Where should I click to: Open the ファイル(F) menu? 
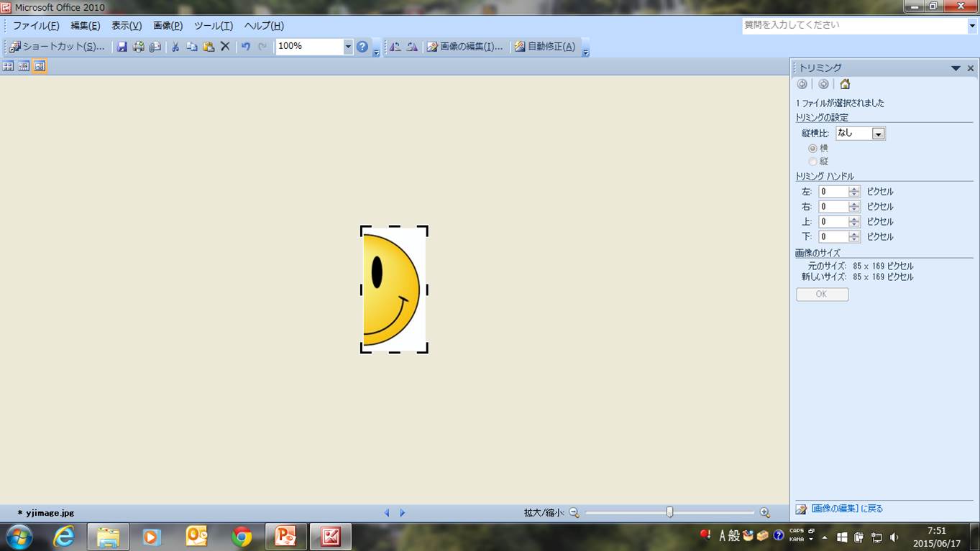pos(36,26)
